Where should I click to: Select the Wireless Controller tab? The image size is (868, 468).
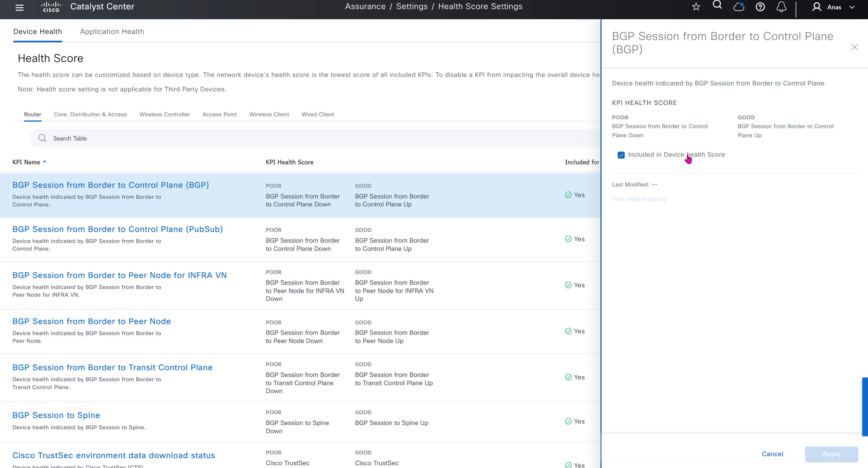164,114
